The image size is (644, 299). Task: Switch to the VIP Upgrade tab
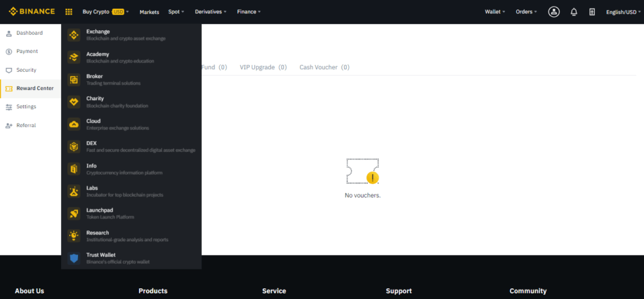point(264,67)
